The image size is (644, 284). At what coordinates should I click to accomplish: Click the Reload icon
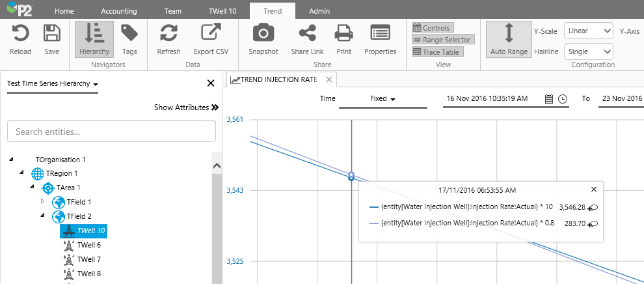pyautogui.click(x=21, y=34)
